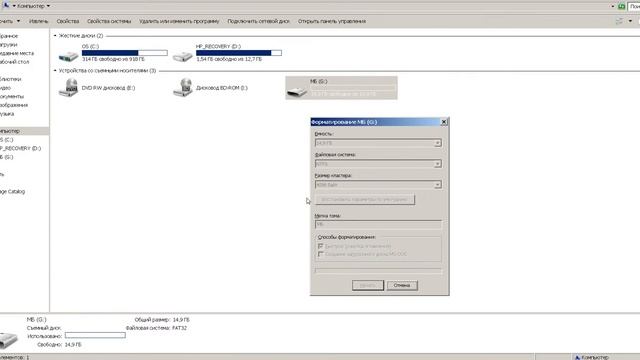Click the '1,54 ГБ свободно из 12,7 ГБ' text

229,59
